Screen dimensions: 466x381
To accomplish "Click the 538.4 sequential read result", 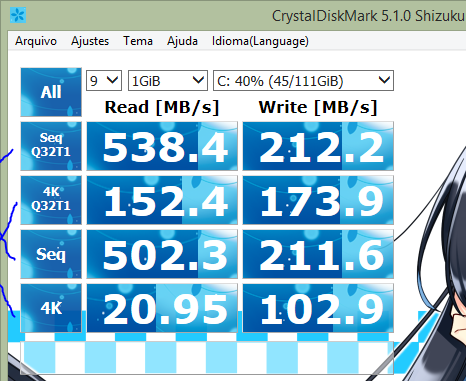I will [162, 146].
